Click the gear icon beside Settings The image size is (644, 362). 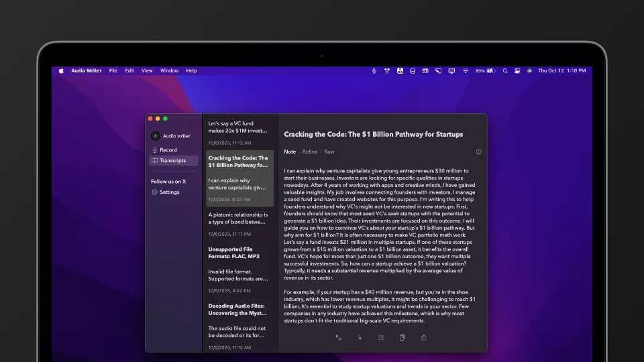coord(154,192)
